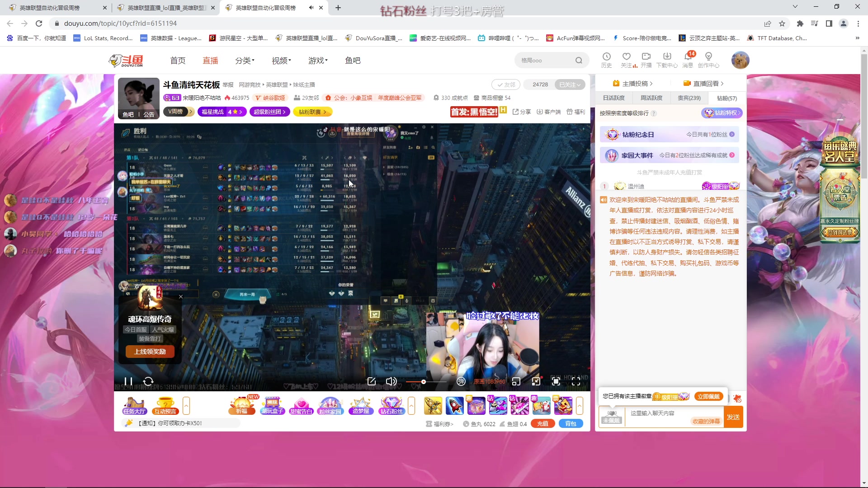Go to Douyu logo homepage

126,61
